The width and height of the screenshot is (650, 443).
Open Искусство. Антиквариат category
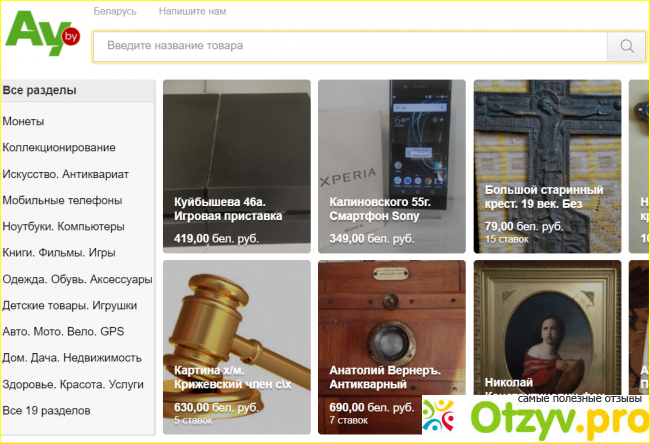(x=65, y=174)
